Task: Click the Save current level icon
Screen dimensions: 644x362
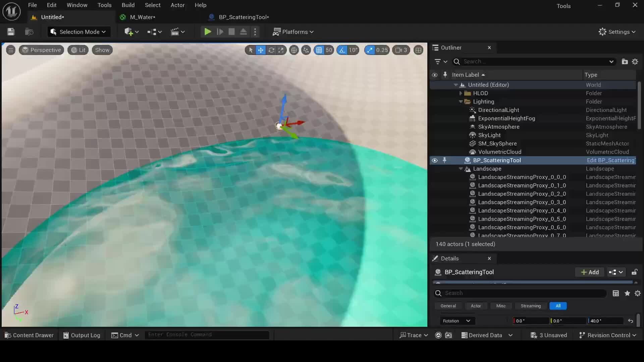Action: pyautogui.click(x=11, y=32)
